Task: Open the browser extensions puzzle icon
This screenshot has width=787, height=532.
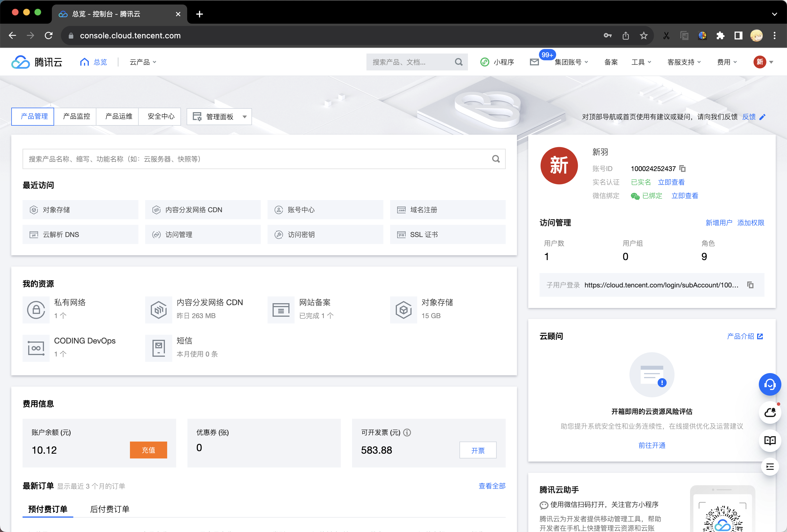Action: 720,36
